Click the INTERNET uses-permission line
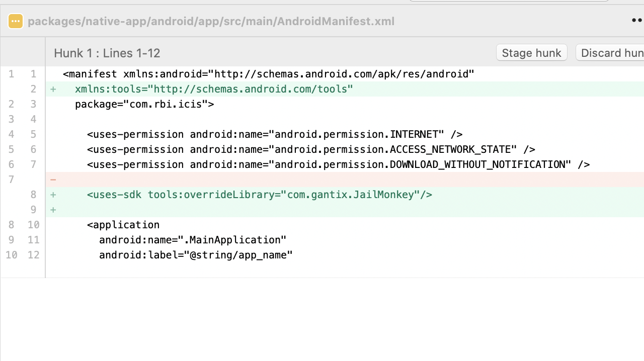The width and height of the screenshot is (644, 361). [x=345, y=134]
